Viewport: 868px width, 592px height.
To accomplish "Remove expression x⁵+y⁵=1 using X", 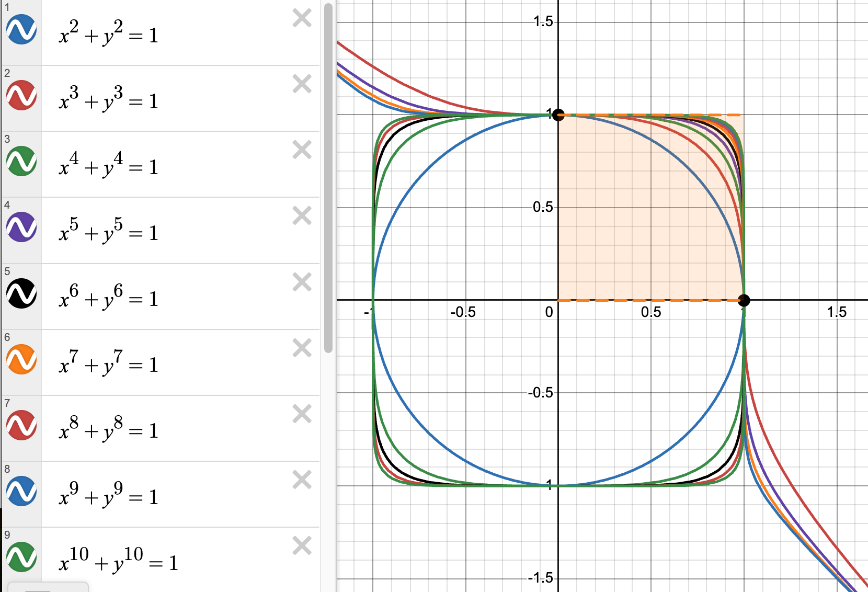I will 302,216.
